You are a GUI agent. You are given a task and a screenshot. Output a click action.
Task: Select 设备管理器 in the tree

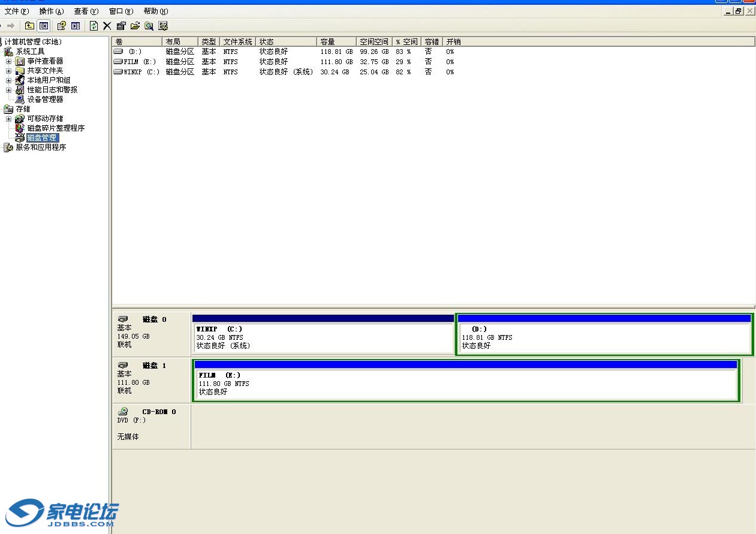tap(45, 99)
